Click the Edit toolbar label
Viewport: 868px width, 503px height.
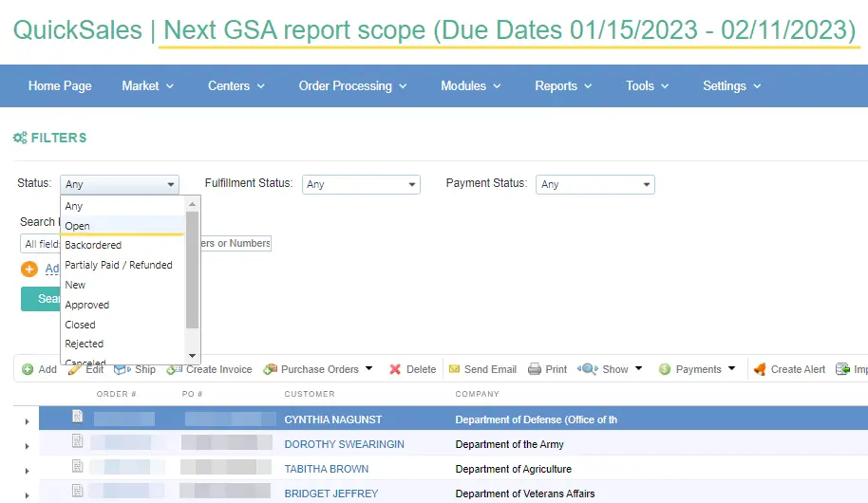click(x=95, y=369)
